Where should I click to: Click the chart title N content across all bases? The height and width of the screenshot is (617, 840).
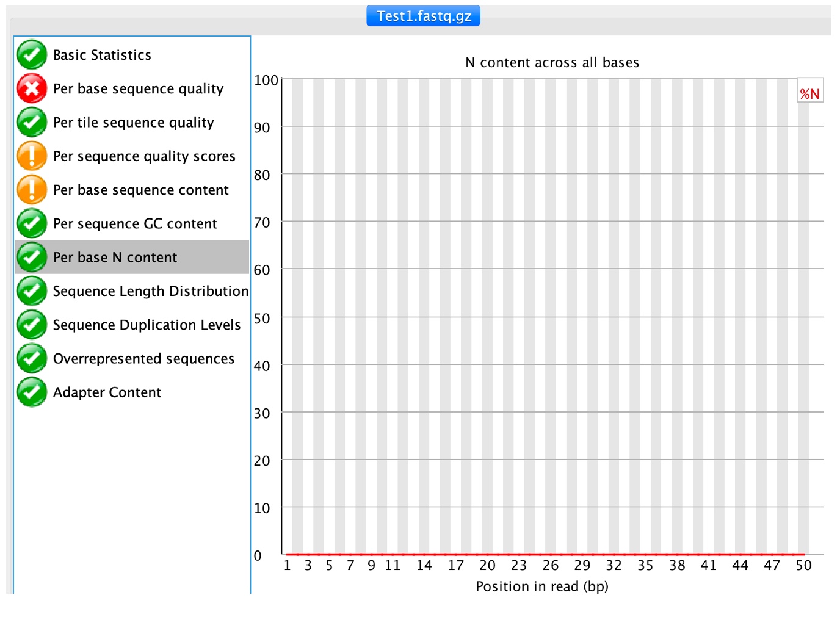(x=552, y=62)
